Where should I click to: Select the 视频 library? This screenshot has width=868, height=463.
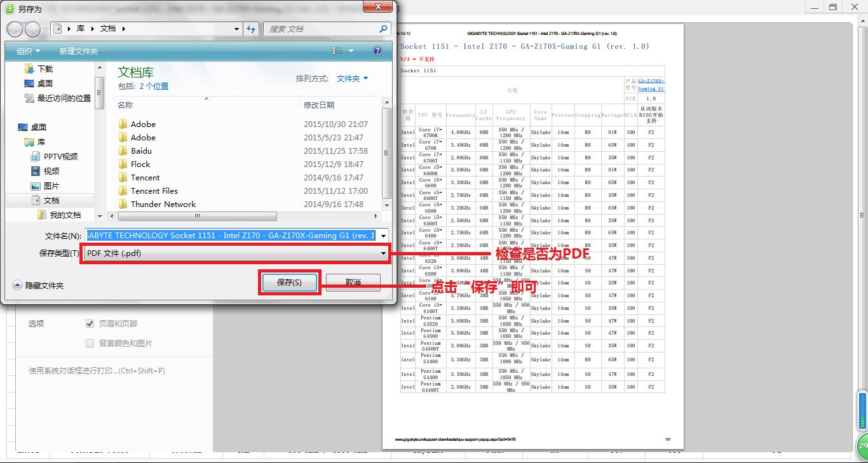point(51,171)
